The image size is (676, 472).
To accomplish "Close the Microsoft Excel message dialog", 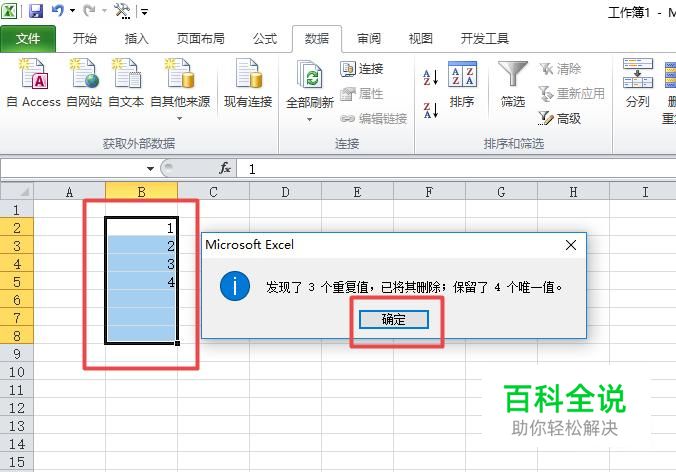I will point(571,245).
